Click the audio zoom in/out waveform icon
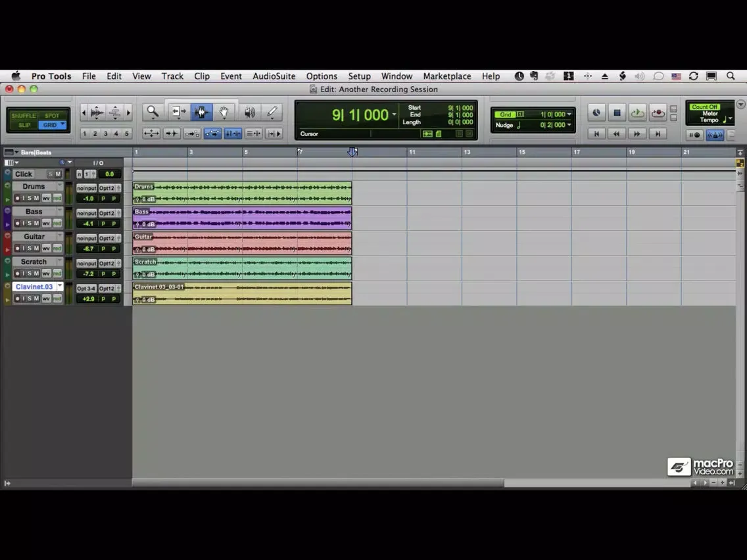 coord(97,113)
